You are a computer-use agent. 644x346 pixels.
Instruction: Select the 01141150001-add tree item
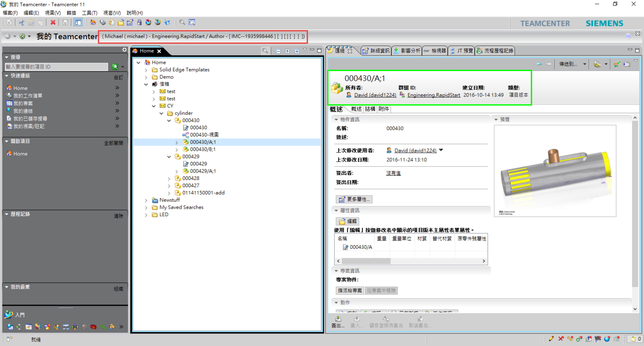203,193
